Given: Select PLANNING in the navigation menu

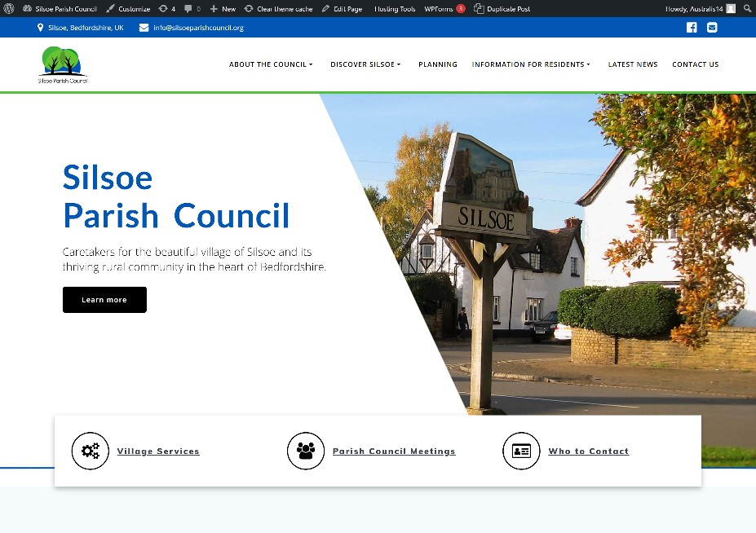Looking at the screenshot, I should (437, 64).
